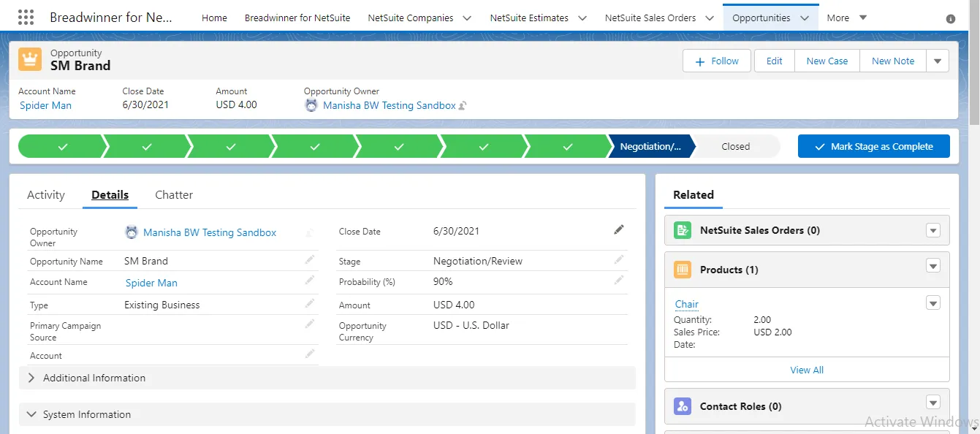Click Mark Stage as Complete
Screen dimensions: 980x434
(874, 146)
